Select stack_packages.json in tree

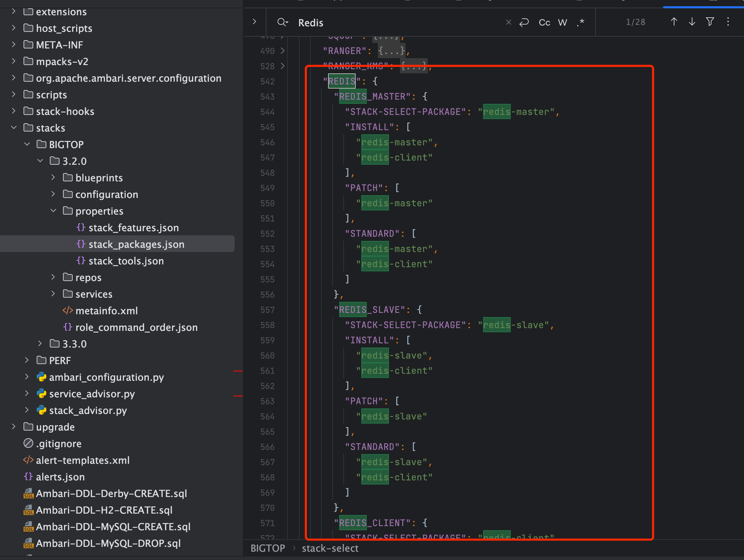tap(136, 244)
